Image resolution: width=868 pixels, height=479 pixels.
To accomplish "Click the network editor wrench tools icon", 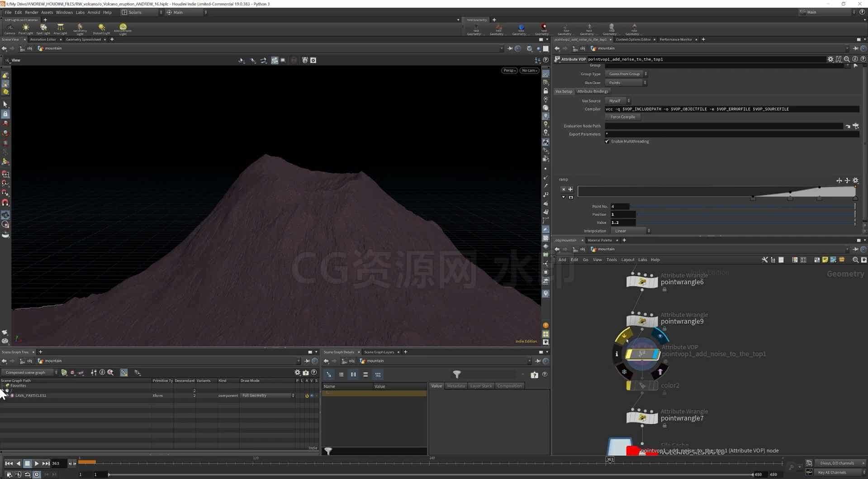I will (x=764, y=260).
